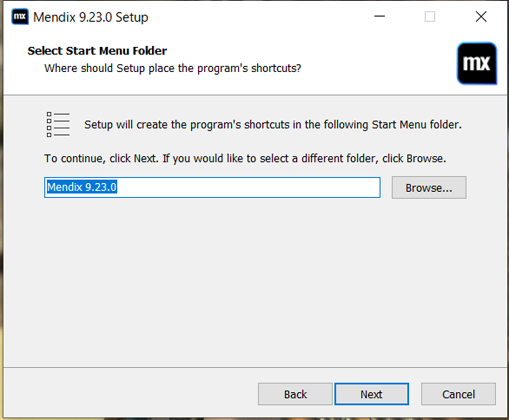Screen dimensions: 509x420
Task: Cancel the Mendix 9.23.0 setup
Action: 459,394
